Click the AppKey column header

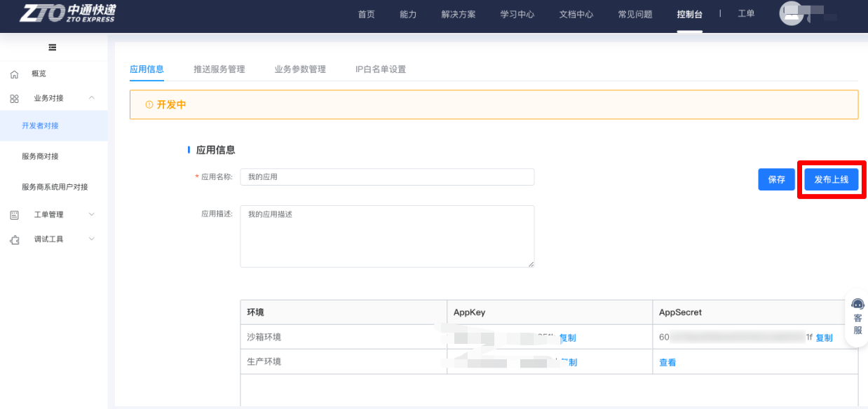tap(549, 312)
